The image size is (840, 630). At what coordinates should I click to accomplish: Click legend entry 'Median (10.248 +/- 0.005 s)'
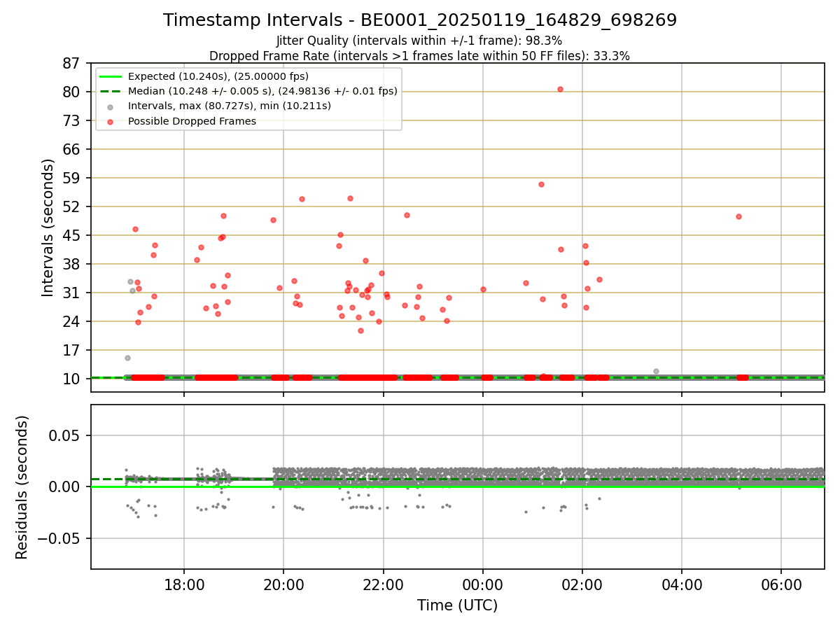click(x=262, y=91)
